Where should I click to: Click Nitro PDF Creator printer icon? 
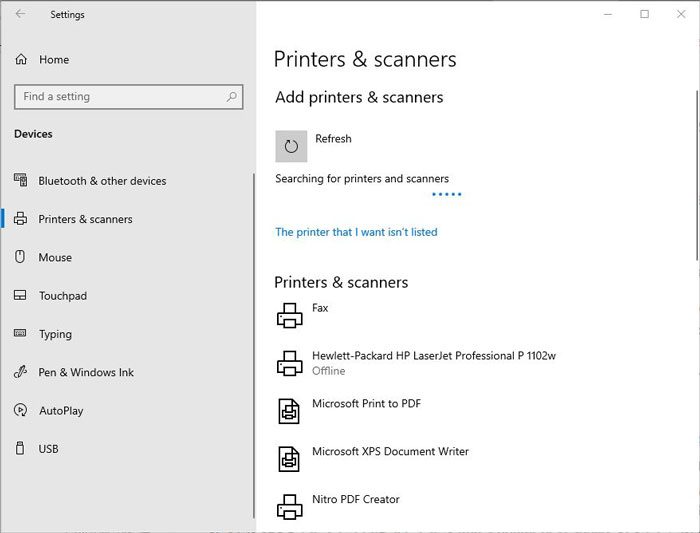pos(289,507)
